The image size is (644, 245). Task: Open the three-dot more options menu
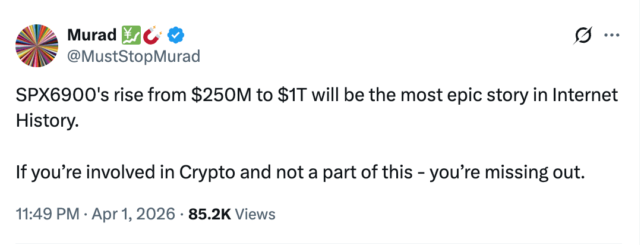611,35
